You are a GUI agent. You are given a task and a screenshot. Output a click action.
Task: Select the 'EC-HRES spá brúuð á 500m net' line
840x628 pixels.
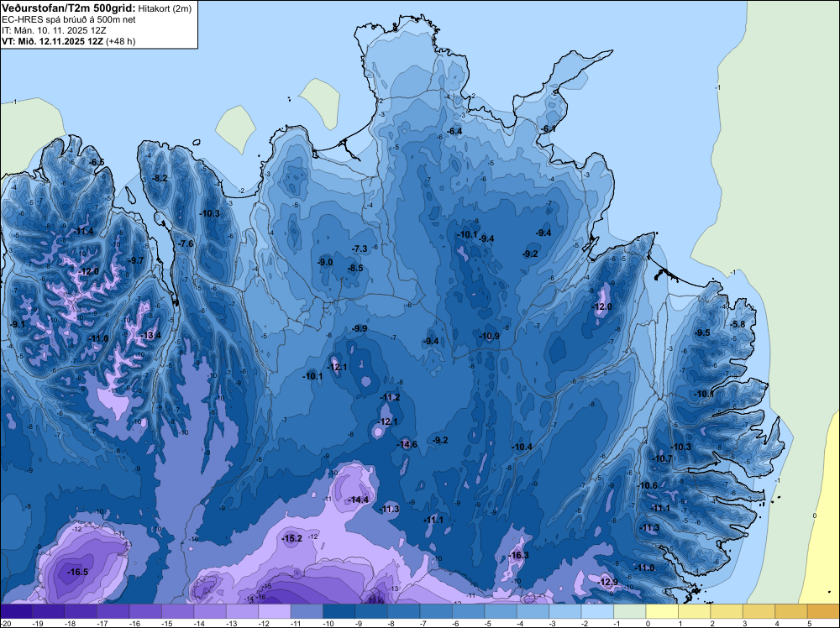pyautogui.click(x=69, y=20)
